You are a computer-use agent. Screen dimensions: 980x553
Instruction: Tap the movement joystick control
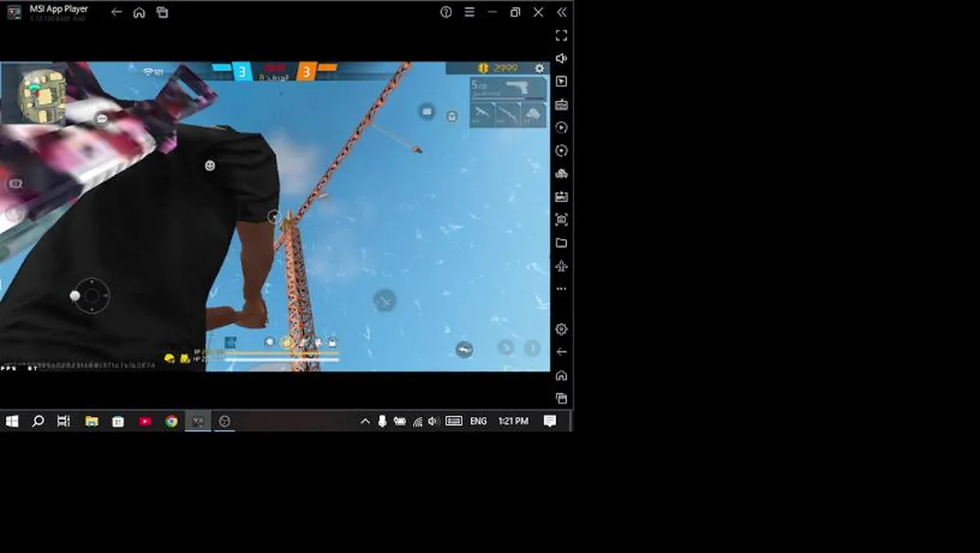click(x=91, y=296)
